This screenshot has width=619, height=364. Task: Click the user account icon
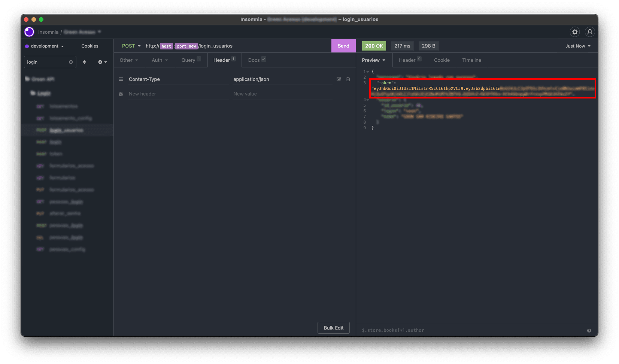tap(590, 32)
